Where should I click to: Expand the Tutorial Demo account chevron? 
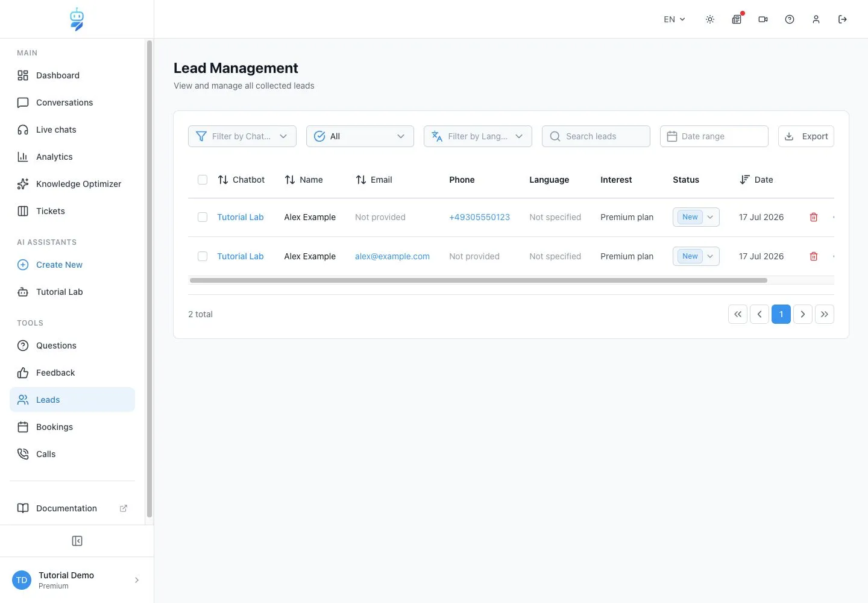pyautogui.click(x=137, y=580)
